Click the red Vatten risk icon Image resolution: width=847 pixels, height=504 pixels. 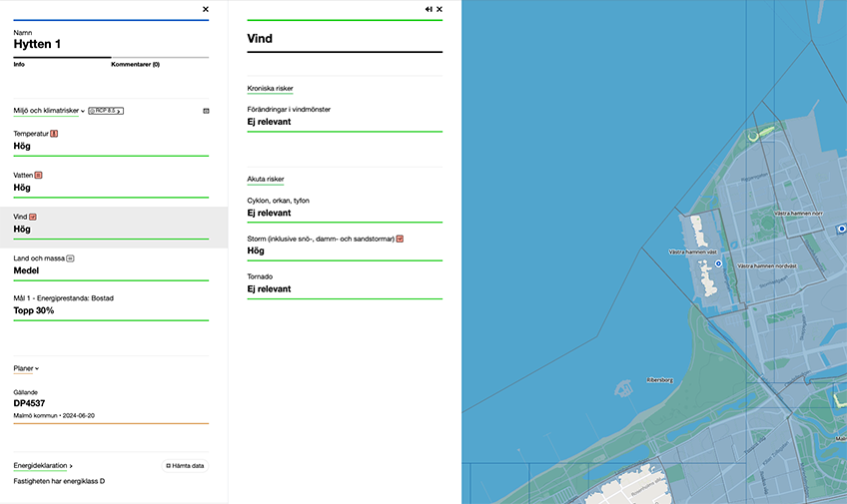tap(39, 175)
